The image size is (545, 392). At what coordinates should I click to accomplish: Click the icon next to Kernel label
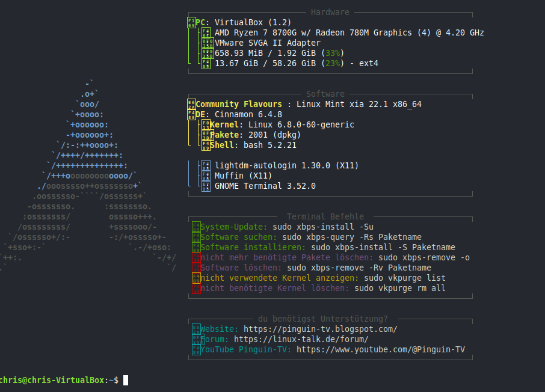point(206,125)
